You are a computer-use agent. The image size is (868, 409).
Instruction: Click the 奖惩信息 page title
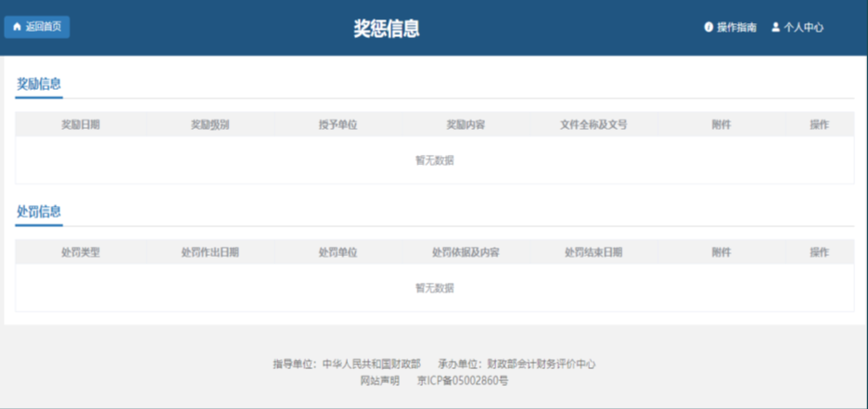387,29
